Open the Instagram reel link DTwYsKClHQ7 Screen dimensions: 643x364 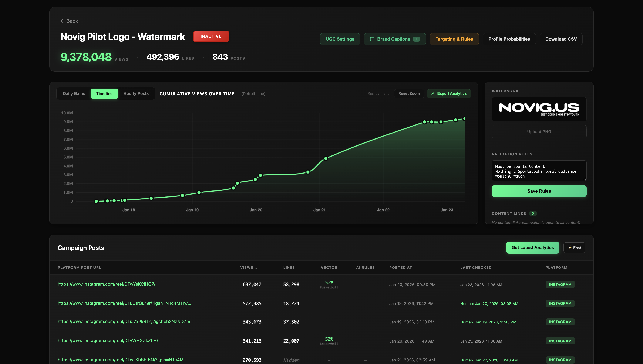point(106,284)
